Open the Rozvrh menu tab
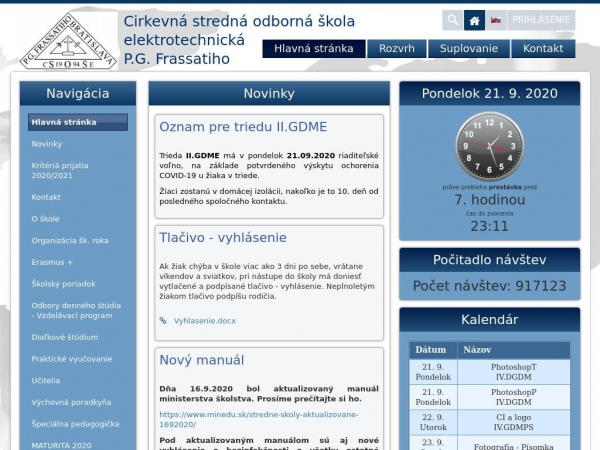 click(397, 49)
